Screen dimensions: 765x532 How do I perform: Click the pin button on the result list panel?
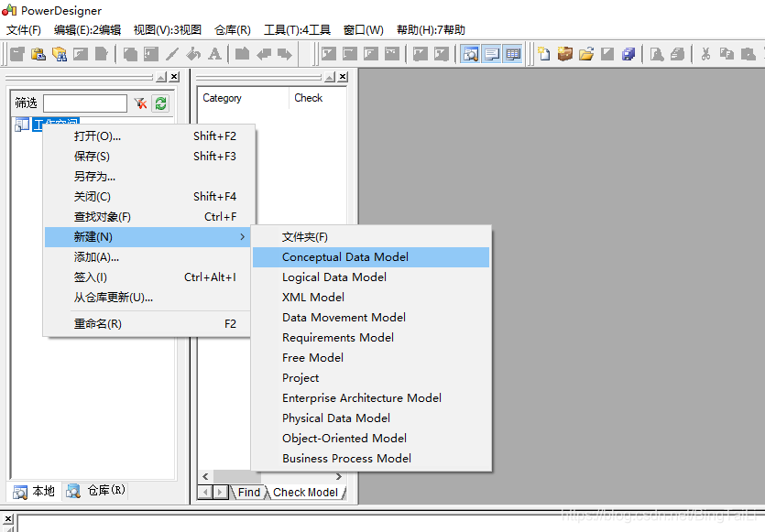coord(331,77)
